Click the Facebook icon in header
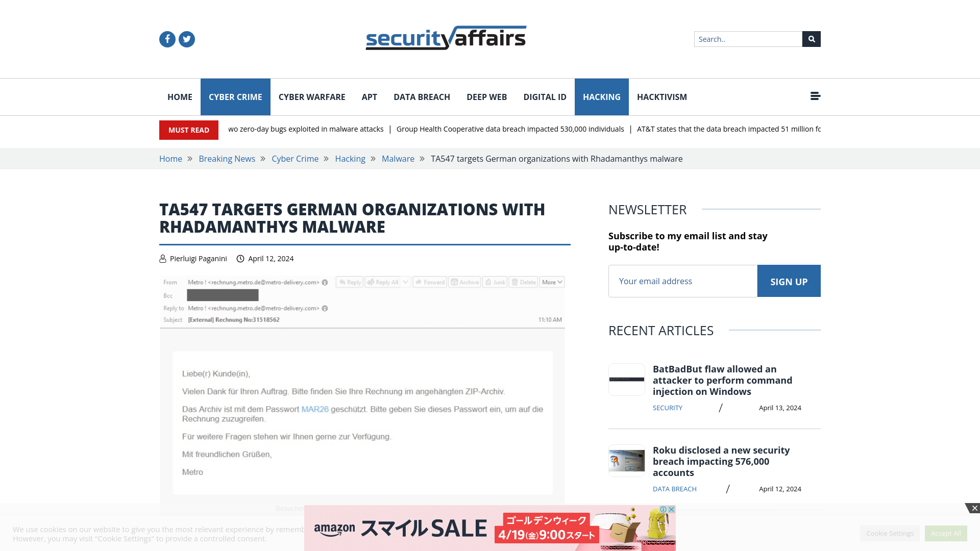This screenshot has width=980, height=551. click(167, 38)
